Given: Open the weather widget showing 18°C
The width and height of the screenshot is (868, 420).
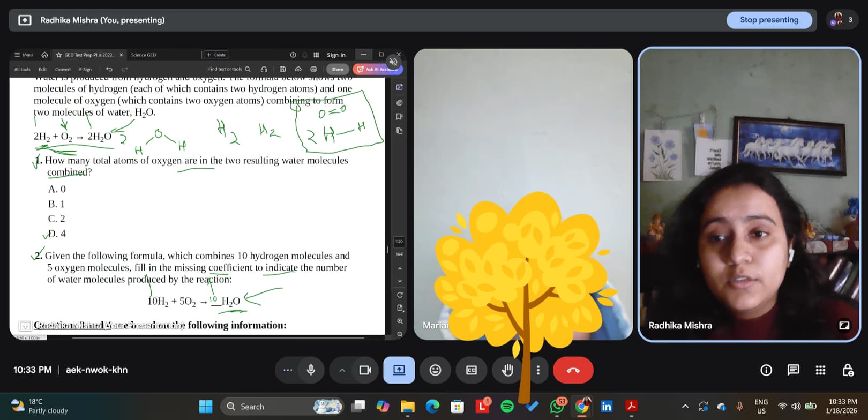Looking at the screenshot, I should tap(40, 406).
